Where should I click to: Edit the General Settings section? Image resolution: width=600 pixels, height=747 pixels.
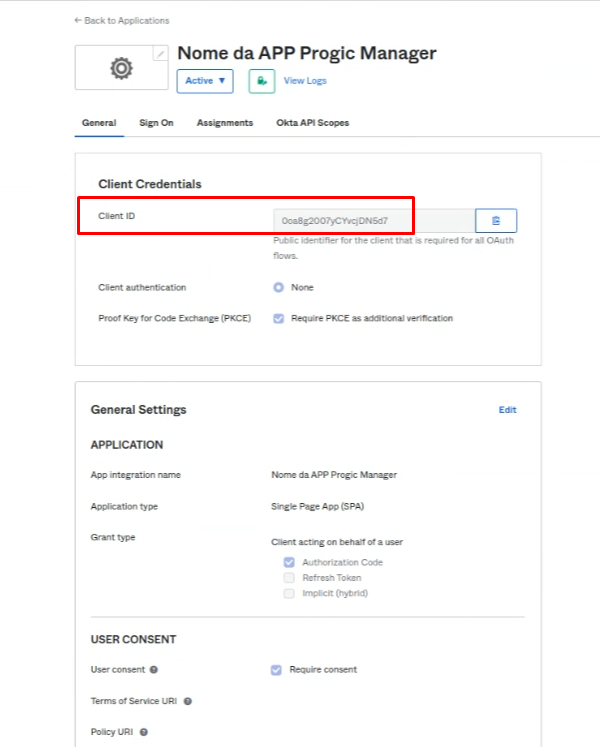click(508, 410)
